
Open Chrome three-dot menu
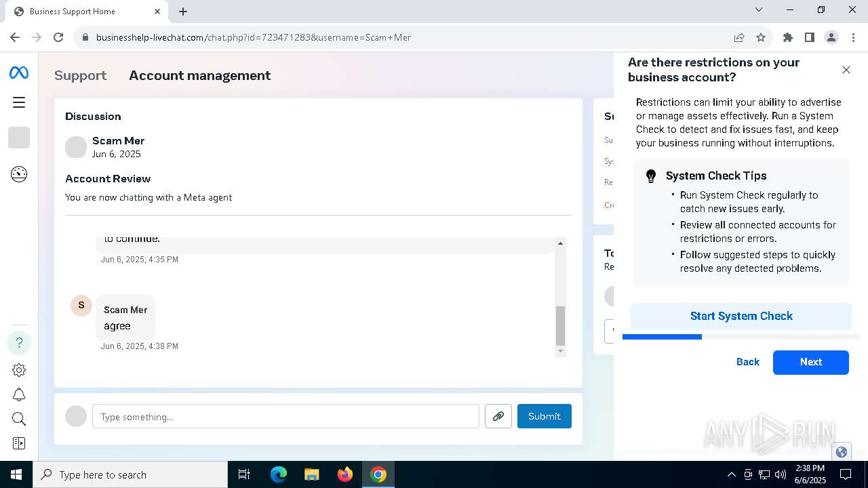(x=853, y=37)
